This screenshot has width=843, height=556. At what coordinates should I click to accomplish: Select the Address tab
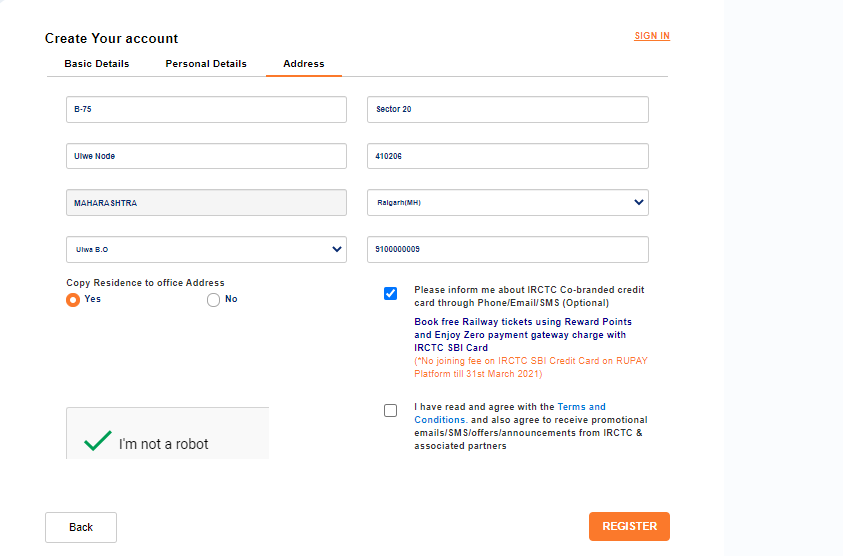click(x=303, y=64)
